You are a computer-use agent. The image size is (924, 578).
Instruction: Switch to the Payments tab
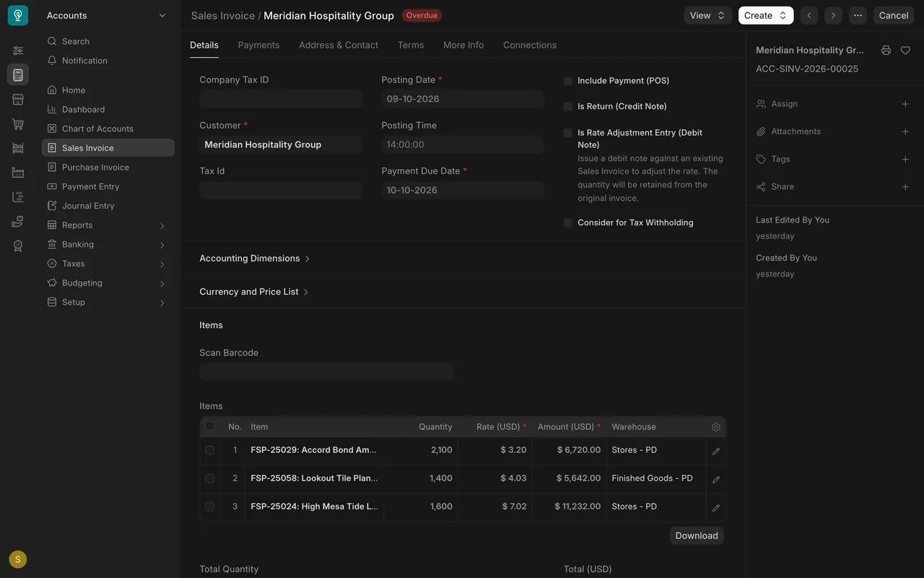[x=258, y=45]
